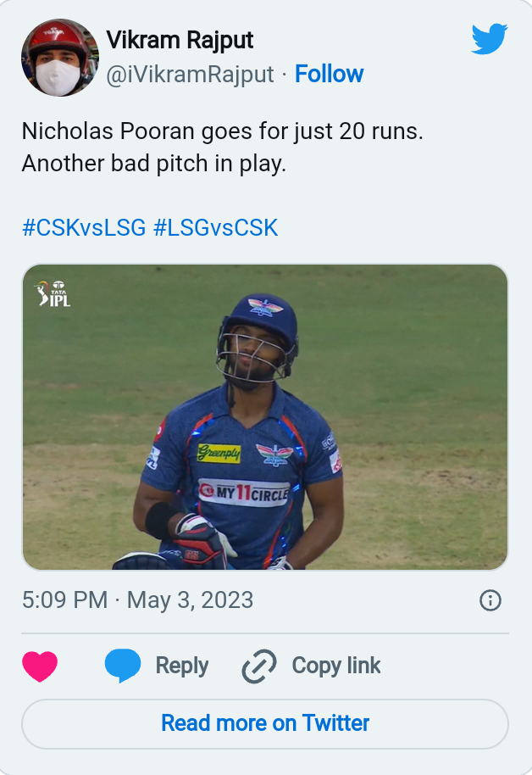Open the tweet info circle icon
Image resolution: width=532 pixels, height=775 pixels.
490,600
